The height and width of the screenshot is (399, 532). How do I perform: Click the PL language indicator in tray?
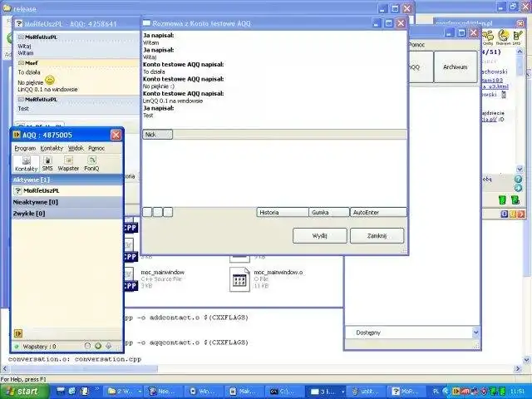[436, 392]
